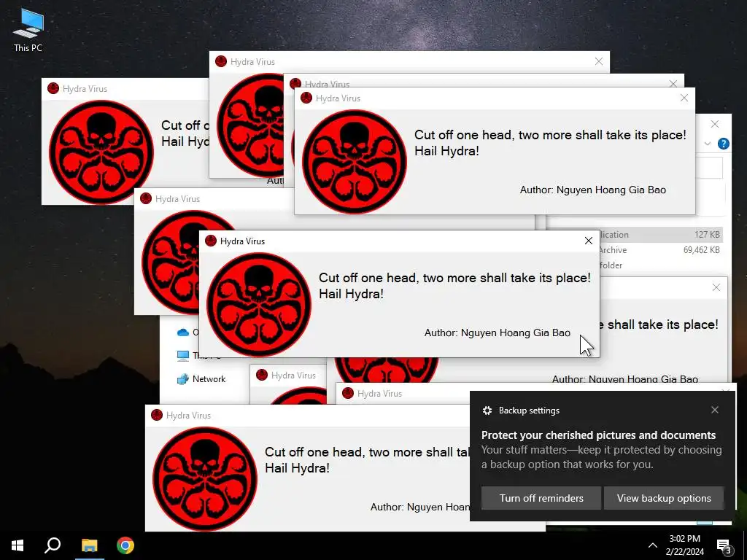The height and width of the screenshot is (560, 747).
Task: Click the active popup's 'Author: Nguyen Hoang Gia Bao' text
Action: tap(498, 332)
